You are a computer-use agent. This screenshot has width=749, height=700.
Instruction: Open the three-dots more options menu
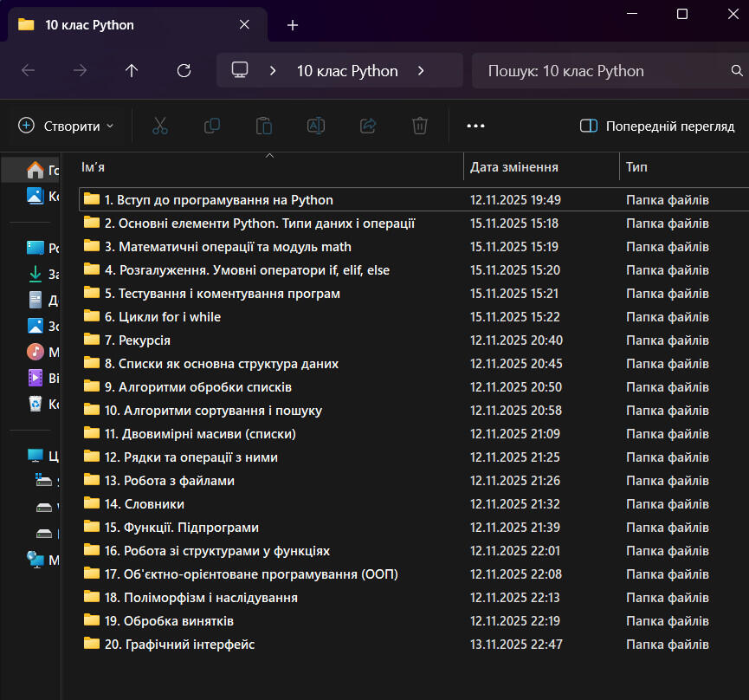[475, 126]
